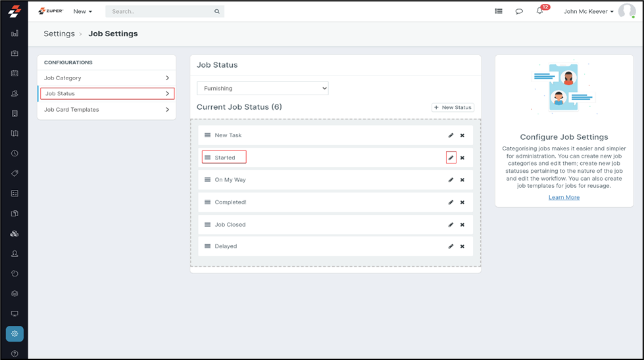Open the calendar sidebar icon
644x360 pixels.
pyautogui.click(x=14, y=74)
